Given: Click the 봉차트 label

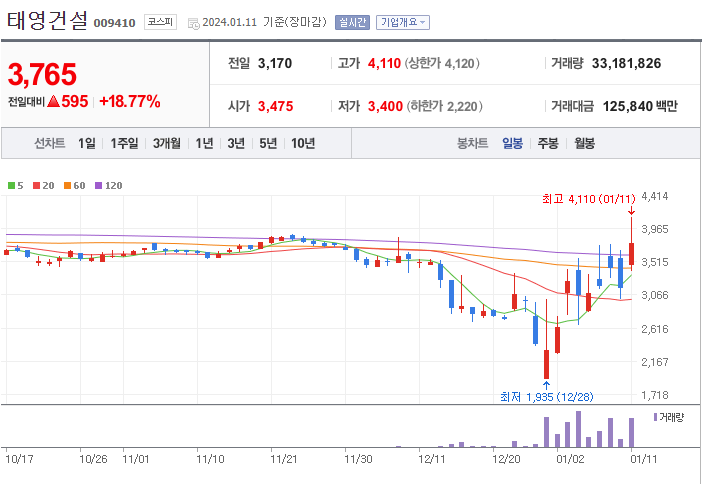Looking at the screenshot, I should tap(472, 144).
